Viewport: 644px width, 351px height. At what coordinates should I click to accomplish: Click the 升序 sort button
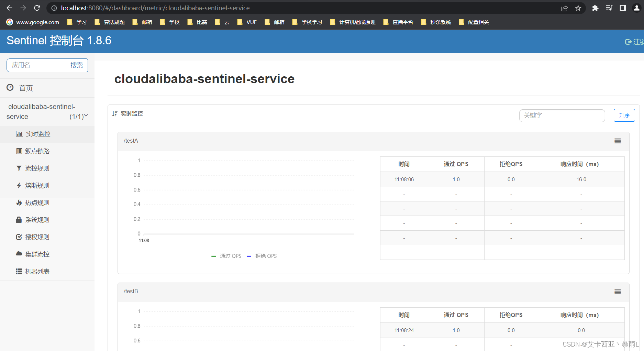pos(624,116)
